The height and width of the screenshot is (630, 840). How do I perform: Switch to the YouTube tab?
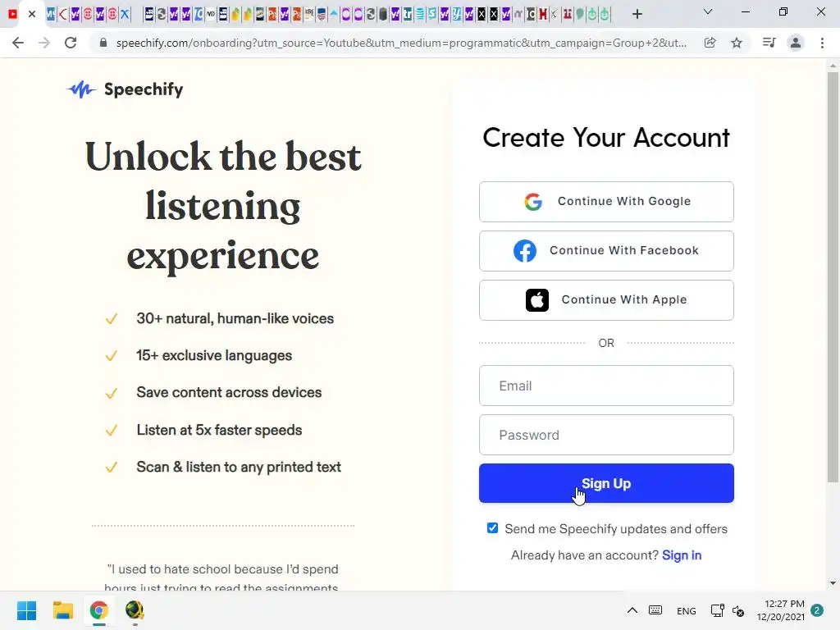[12, 14]
